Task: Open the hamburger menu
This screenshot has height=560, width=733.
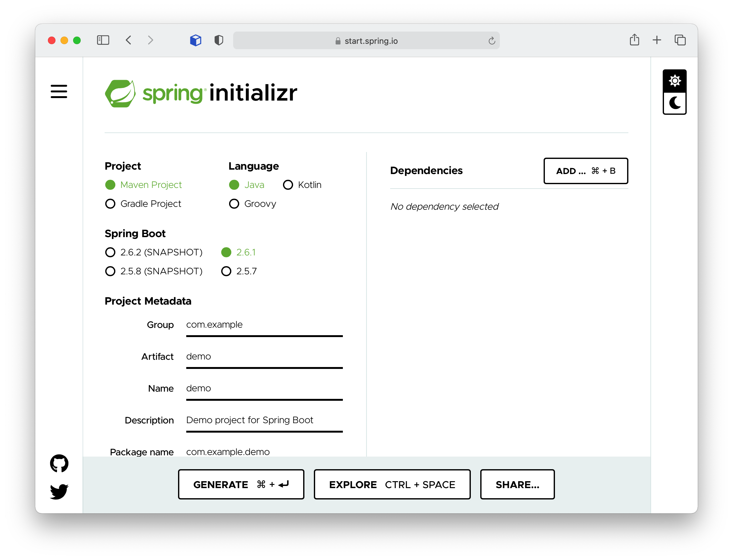Action: pyautogui.click(x=59, y=91)
